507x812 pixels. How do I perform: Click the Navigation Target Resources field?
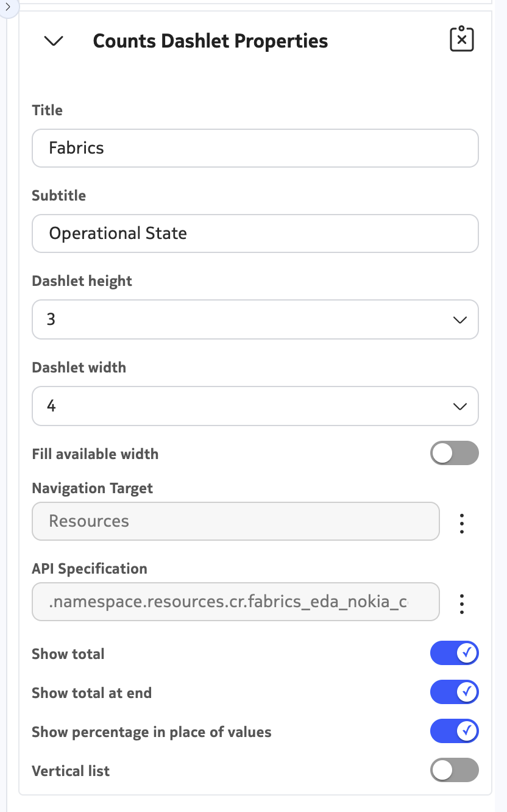click(235, 521)
